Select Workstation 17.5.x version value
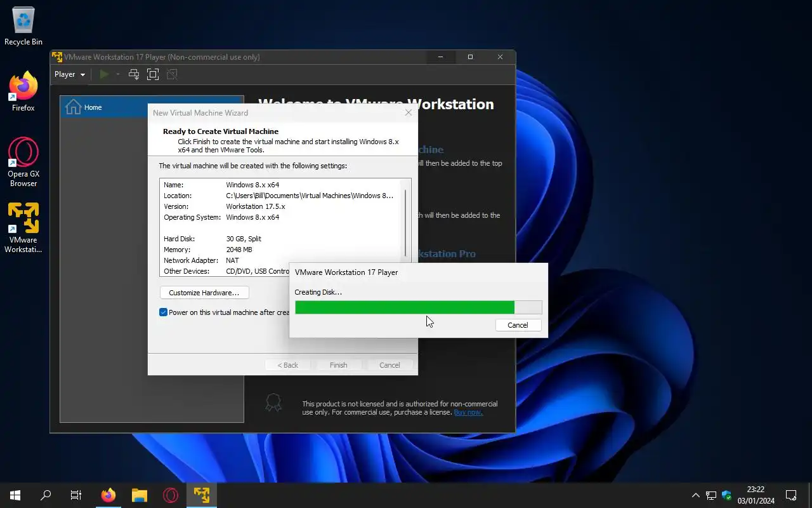This screenshot has width=812, height=508. tap(256, 206)
